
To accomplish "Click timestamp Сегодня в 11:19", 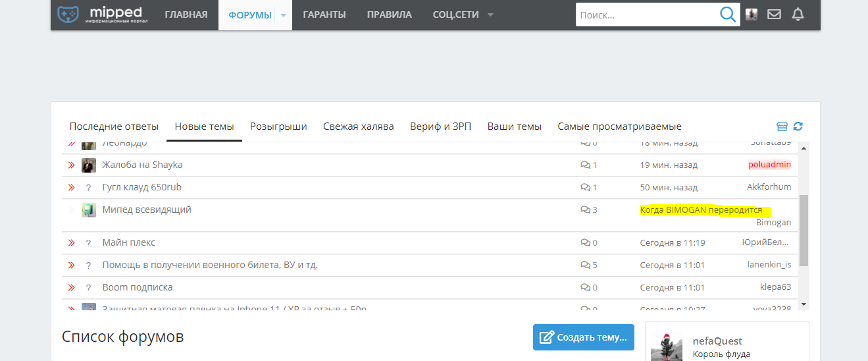I will click(x=673, y=242).
